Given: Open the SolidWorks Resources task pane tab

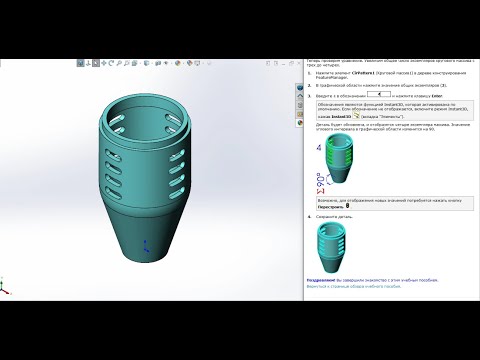Looking at the screenshot, I should 300,88.
